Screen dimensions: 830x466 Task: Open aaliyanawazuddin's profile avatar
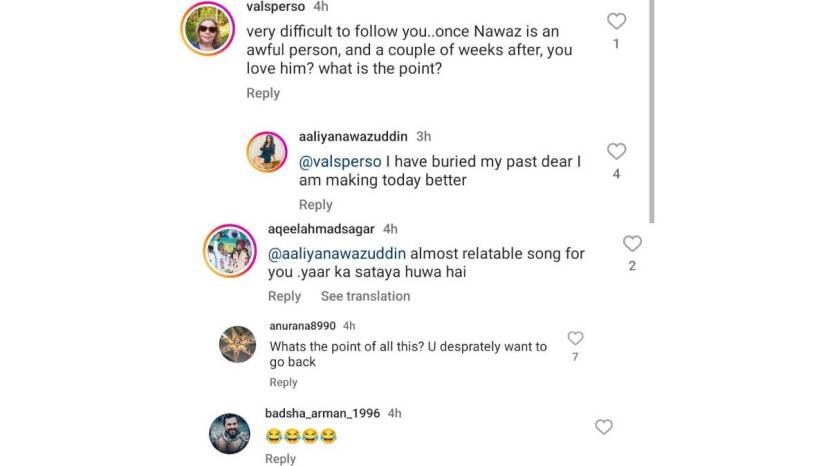[269, 152]
